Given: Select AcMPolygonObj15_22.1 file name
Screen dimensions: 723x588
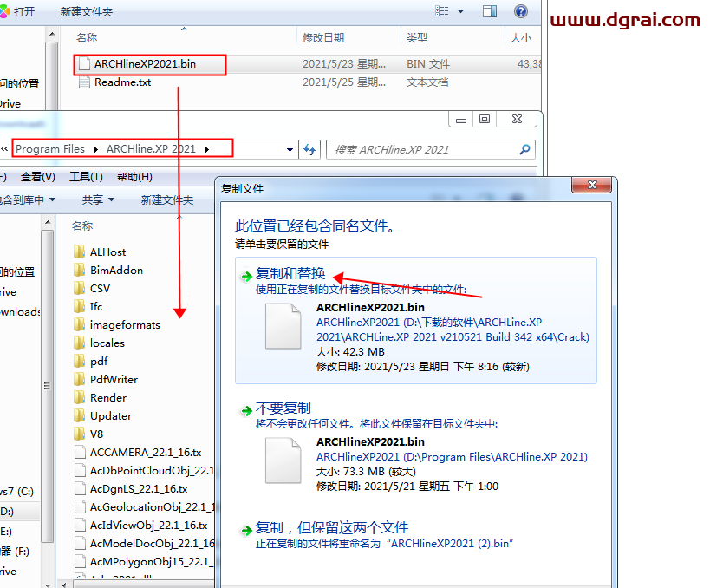Looking at the screenshot, I should click(x=151, y=561).
